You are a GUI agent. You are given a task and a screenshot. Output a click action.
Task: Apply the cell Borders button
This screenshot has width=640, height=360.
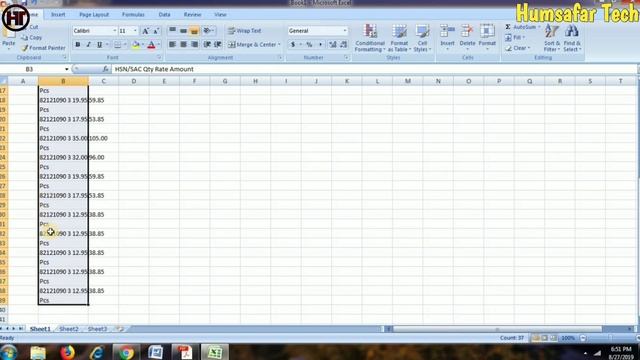pos(118,44)
